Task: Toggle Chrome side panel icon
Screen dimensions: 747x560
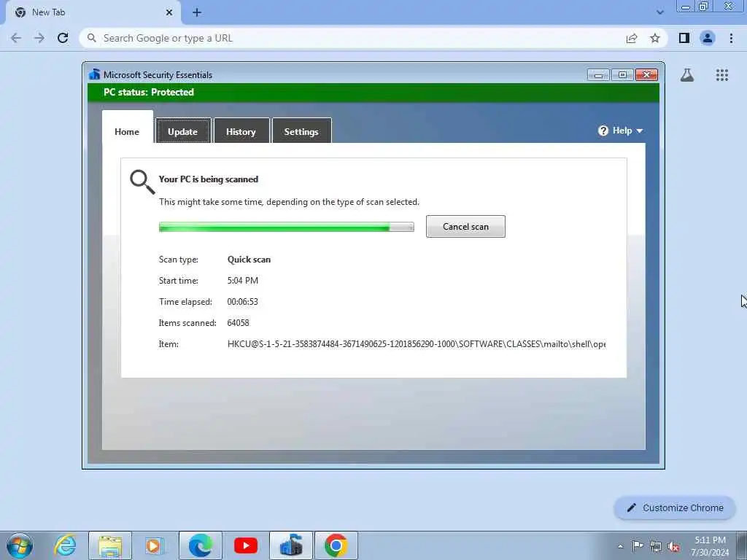Action: pyautogui.click(x=684, y=38)
